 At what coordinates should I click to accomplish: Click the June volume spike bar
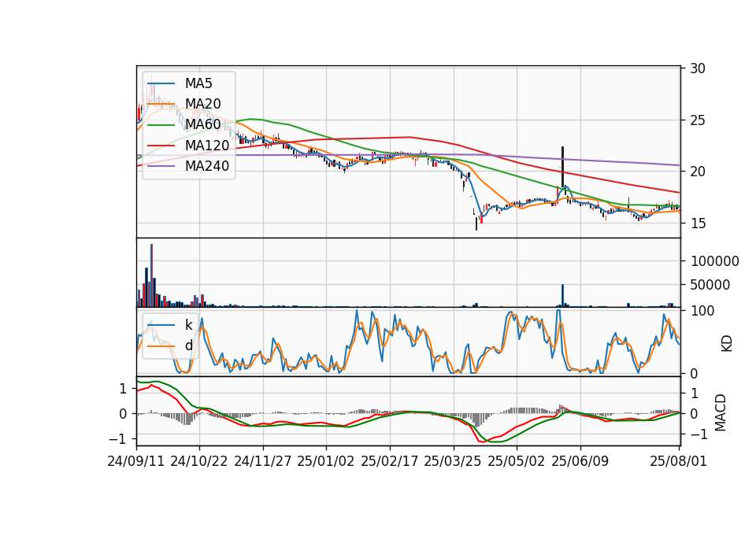562,295
